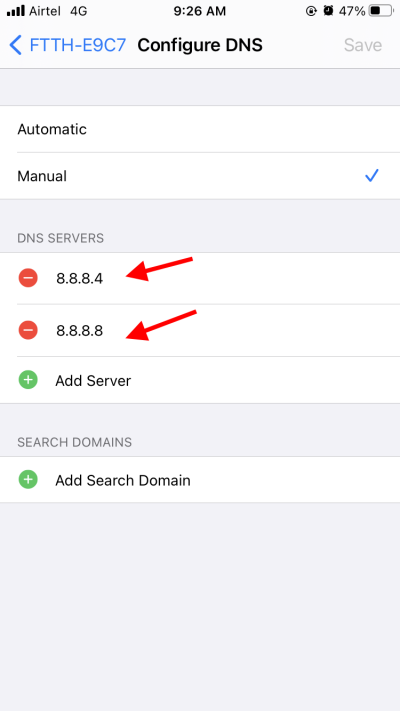Tap the 47% battery percentage
This screenshot has height=711, width=400.
(x=352, y=11)
